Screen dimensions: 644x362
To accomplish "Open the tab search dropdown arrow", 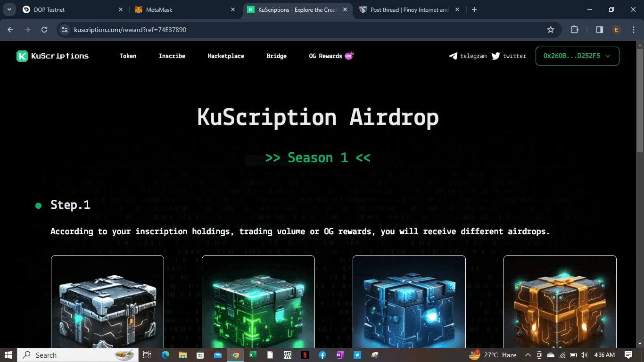I will pos(9,9).
